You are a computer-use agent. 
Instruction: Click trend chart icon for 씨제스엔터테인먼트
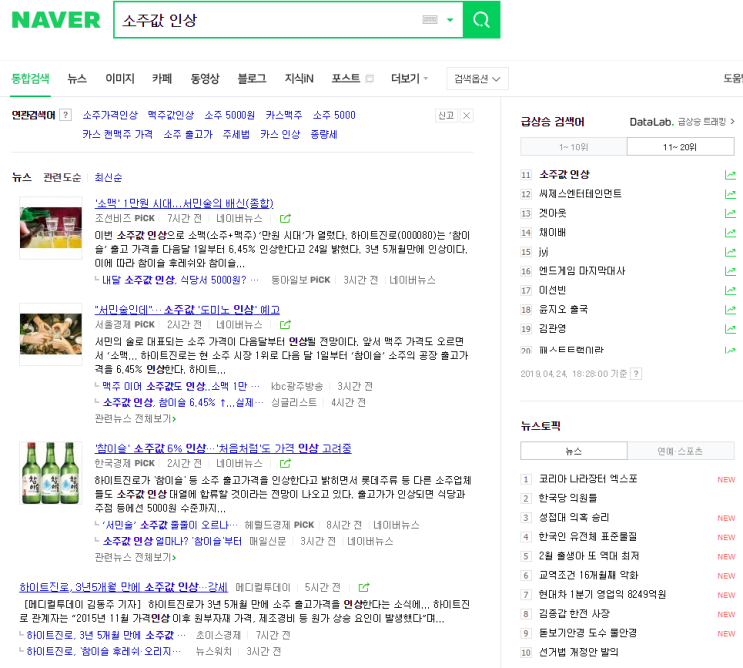click(730, 194)
